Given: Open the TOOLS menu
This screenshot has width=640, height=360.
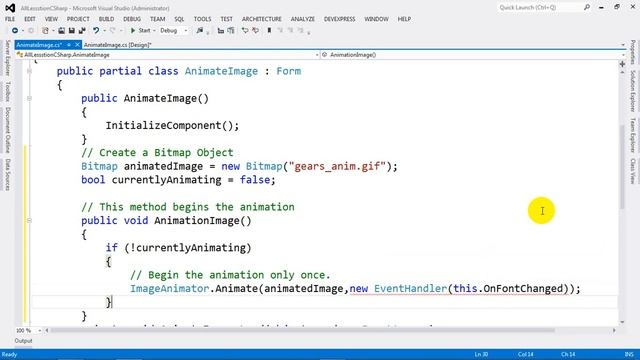Looking at the screenshot, I should [x=202, y=19].
